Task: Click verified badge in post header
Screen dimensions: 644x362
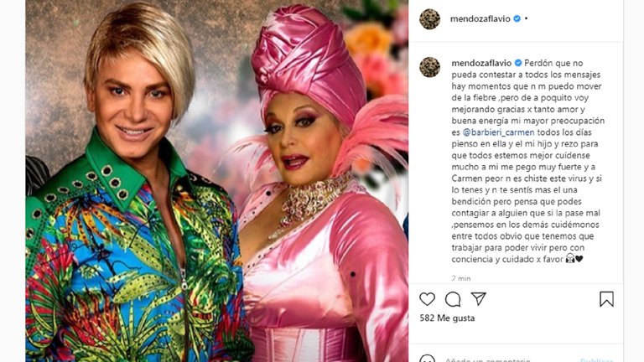Action: pos(517,18)
